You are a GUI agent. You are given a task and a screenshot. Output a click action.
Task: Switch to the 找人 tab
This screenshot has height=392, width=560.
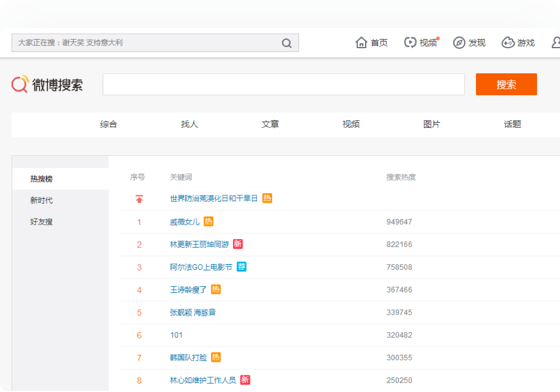coord(189,124)
